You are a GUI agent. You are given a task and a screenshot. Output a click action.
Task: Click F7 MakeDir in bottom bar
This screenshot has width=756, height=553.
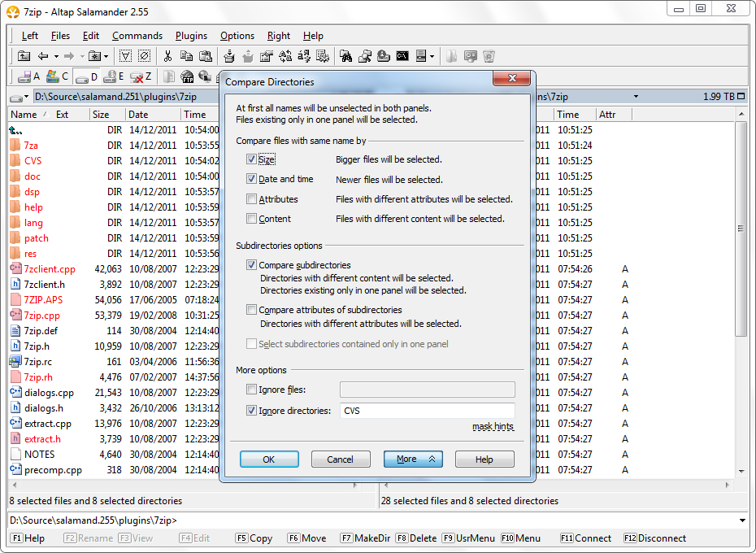366,538
